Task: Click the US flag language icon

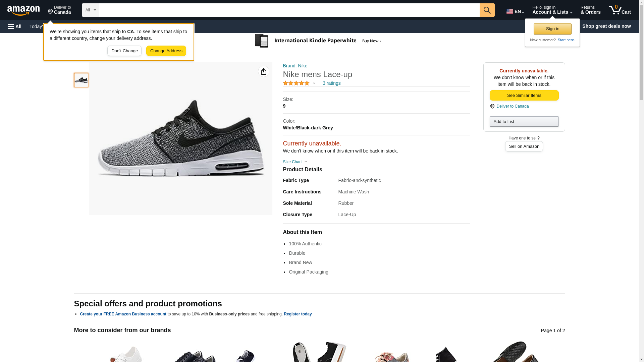Action: [x=509, y=11]
